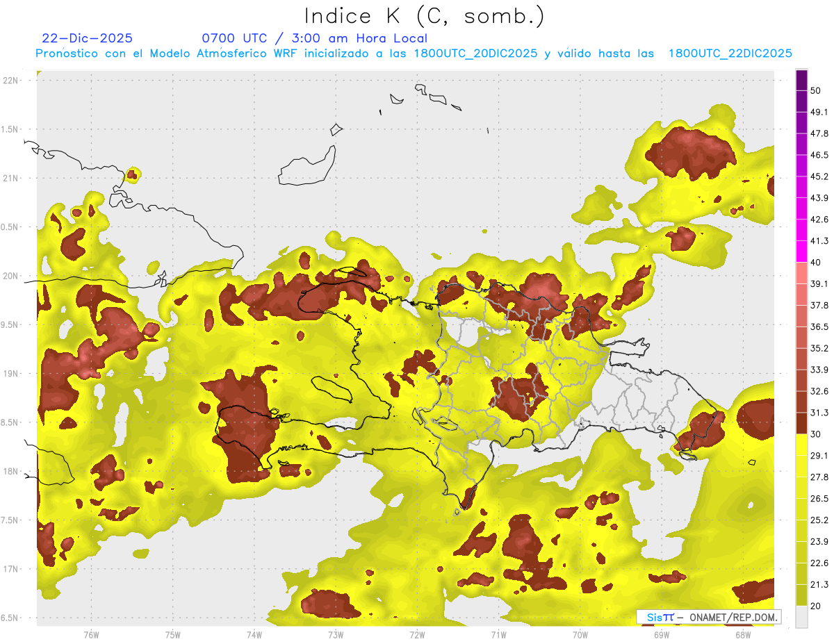The height and width of the screenshot is (644, 834).
Task: Click the chart title 'Indice K (C, somb.)'
Action: pos(424,17)
